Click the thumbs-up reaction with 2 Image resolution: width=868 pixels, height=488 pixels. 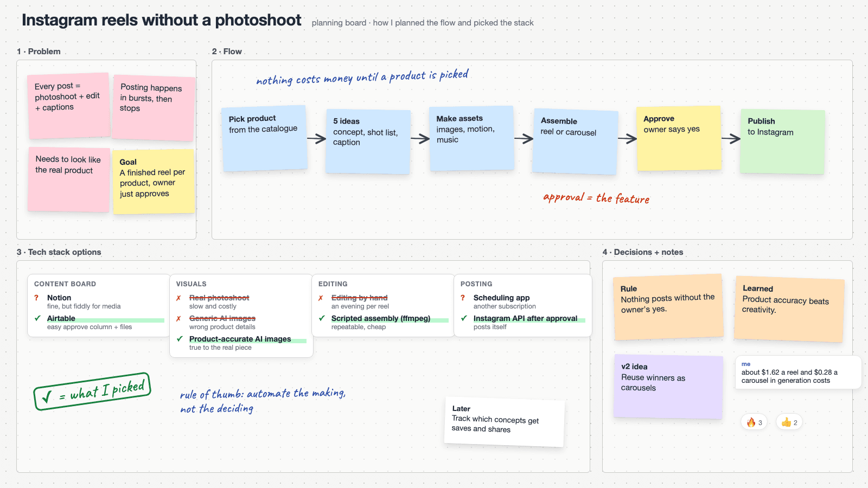pyautogui.click(x=789, y=422)
